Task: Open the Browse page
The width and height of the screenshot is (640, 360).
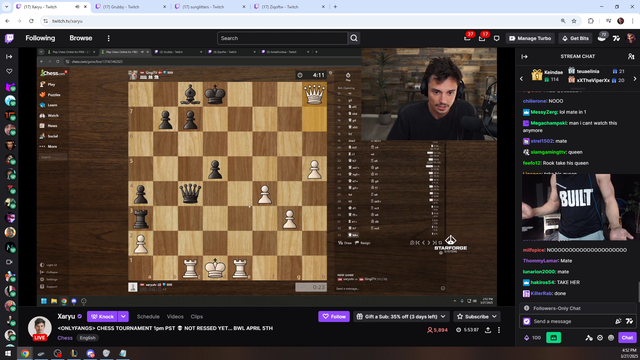Action: [x=80, y=38]
